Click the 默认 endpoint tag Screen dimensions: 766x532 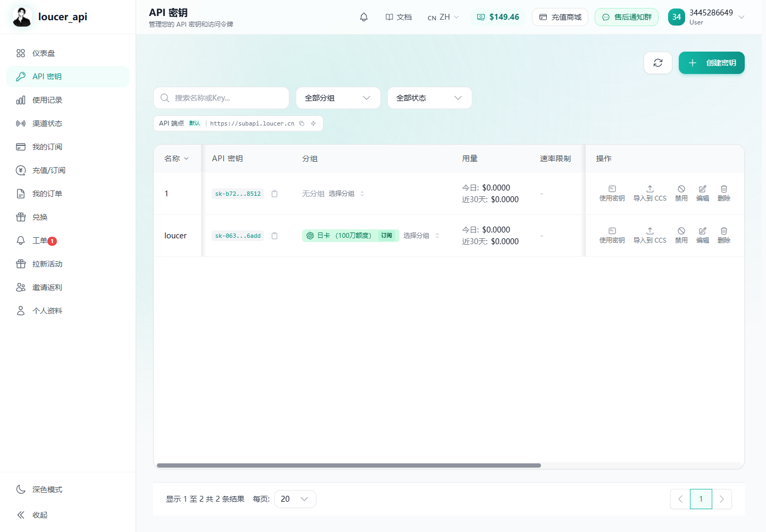[195, 123]
